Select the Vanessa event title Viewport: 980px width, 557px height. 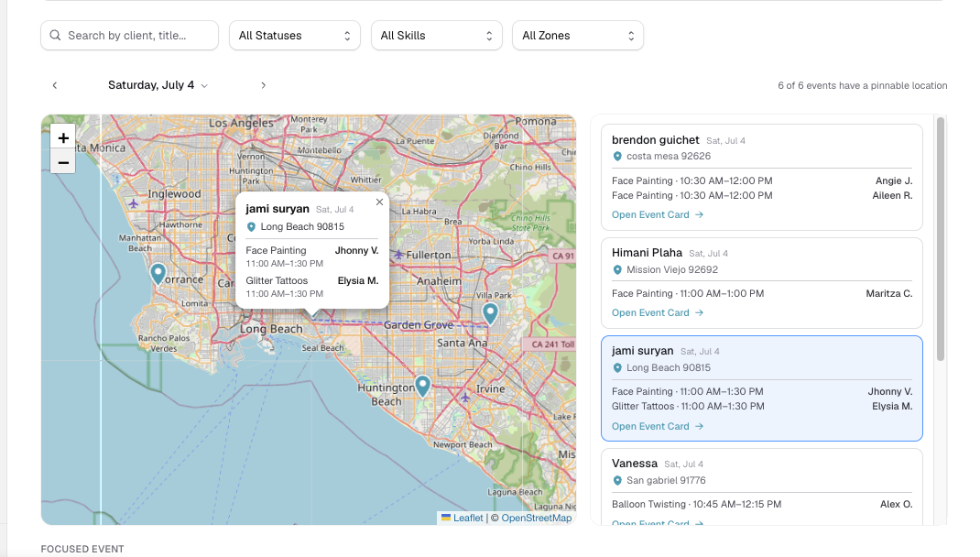[635, 464]
